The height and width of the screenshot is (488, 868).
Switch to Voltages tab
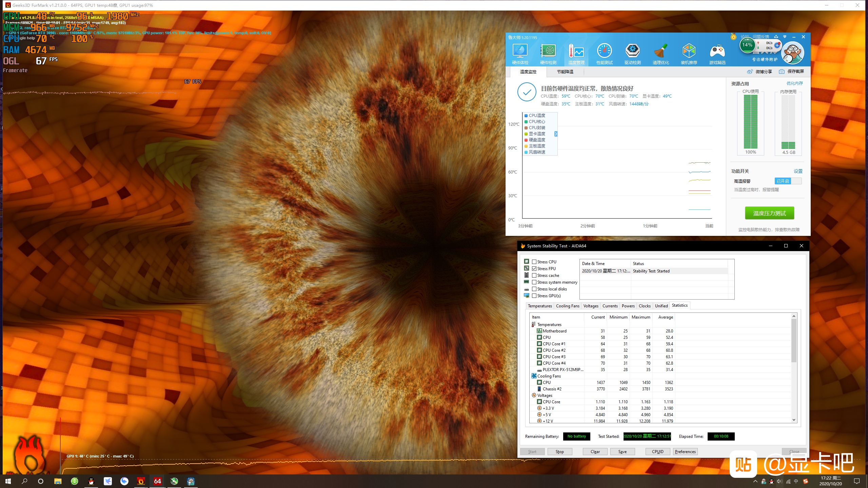point(591,306)
